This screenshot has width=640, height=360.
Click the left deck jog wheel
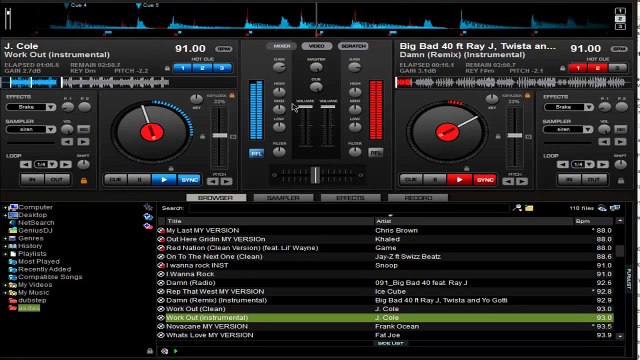(152, 132)
